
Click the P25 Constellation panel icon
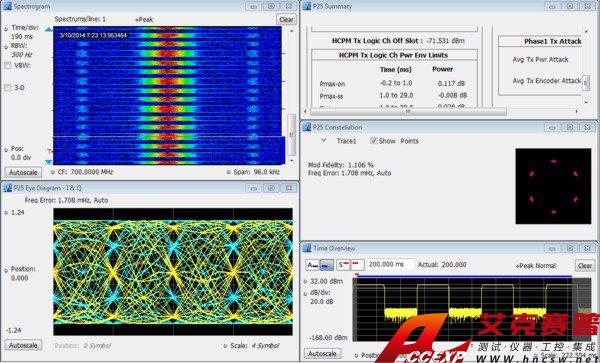[307, 127]
